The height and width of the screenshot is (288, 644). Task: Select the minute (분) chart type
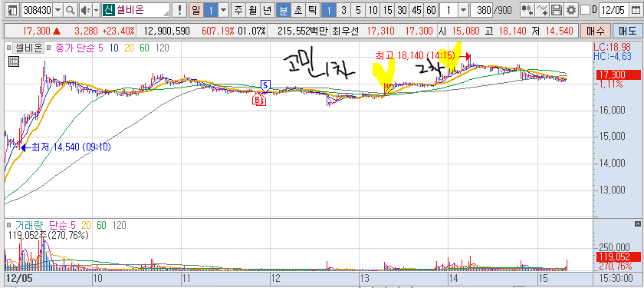click(x=283, y=10)
